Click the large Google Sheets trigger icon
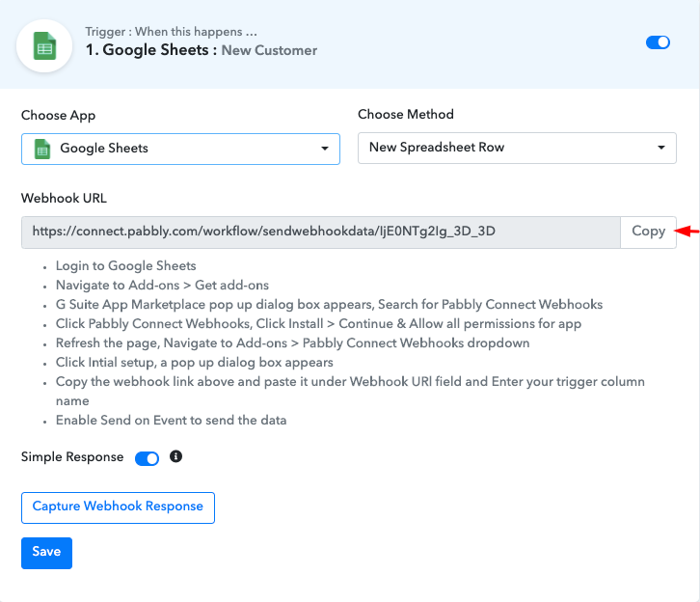700x602 pixels. pos(44,46)
